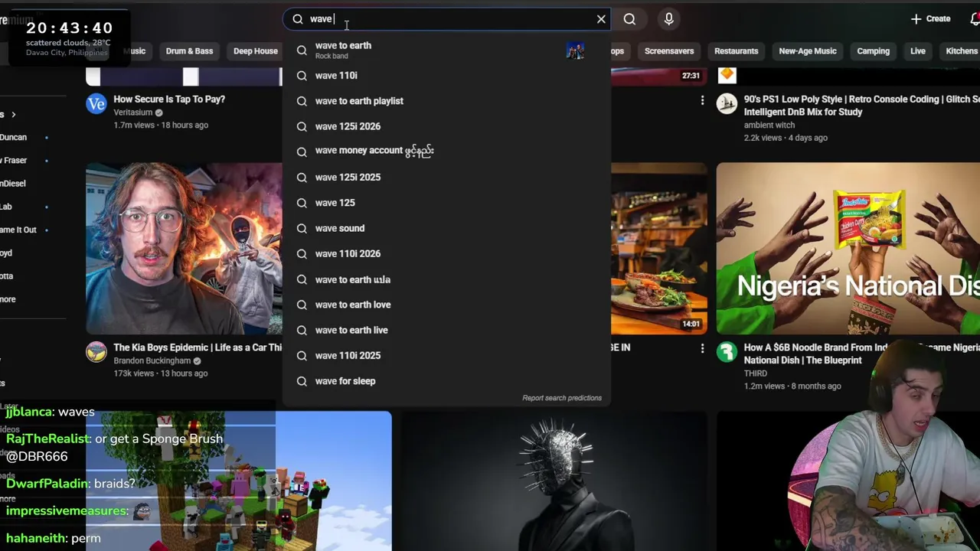Click the wave to earth band thumbnail
The image size is (980, 551).
(x=575, y=51)
